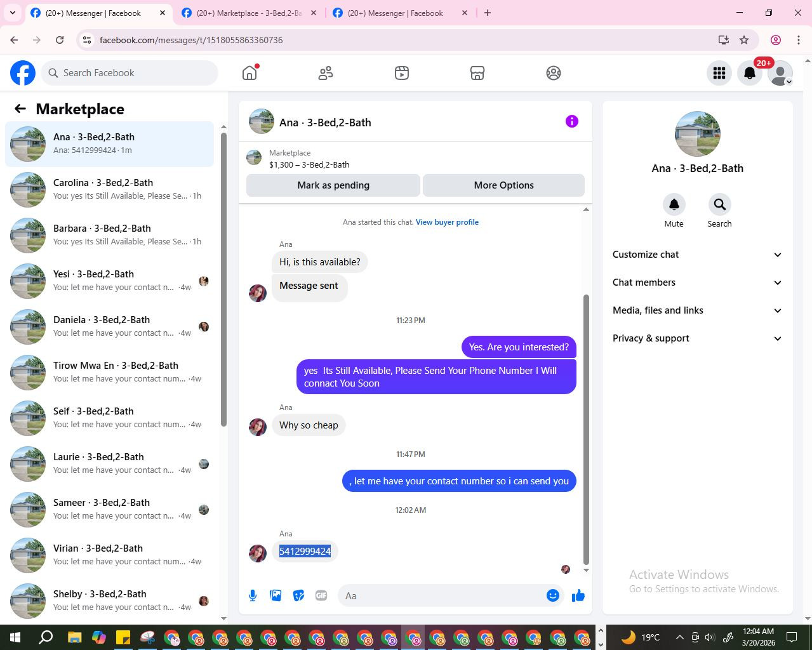This screenshot has height=650, width=812.
Task: Open the account profile avatar menu
Action: pos(780,73)
